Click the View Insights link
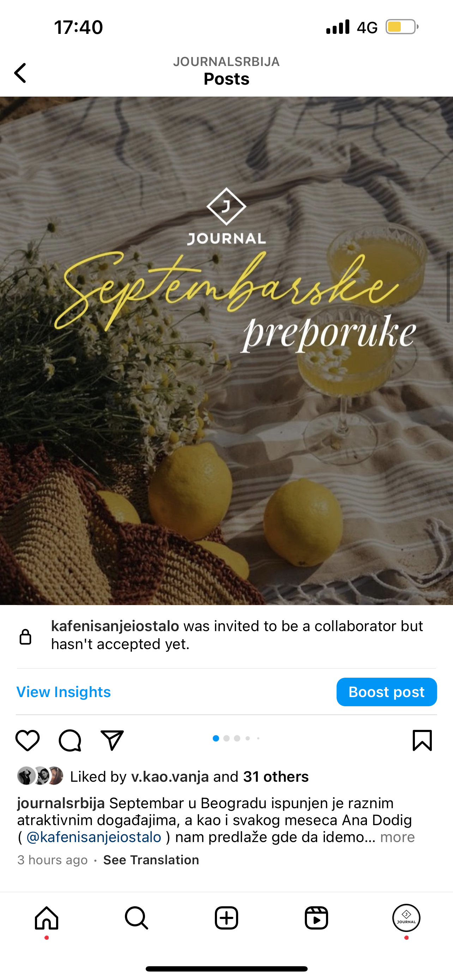 [x=64, y=692]
